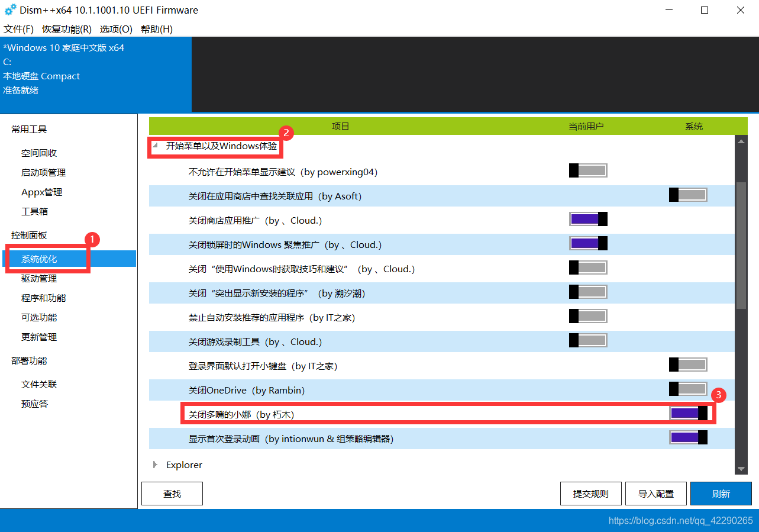Viewport: 759px width, 532px height.
Task: Click the Dism++ gear icon in title bar
Action: tap(10, 10)
